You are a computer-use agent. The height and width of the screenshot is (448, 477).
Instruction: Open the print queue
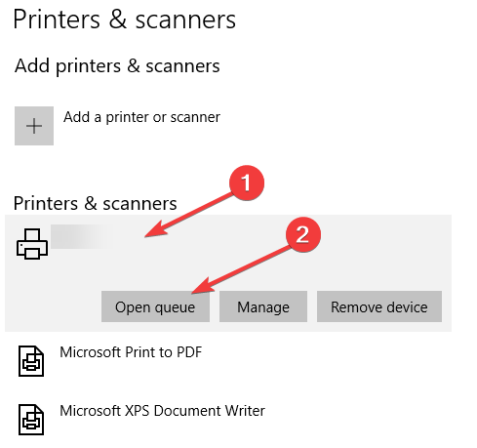[155, 306]
